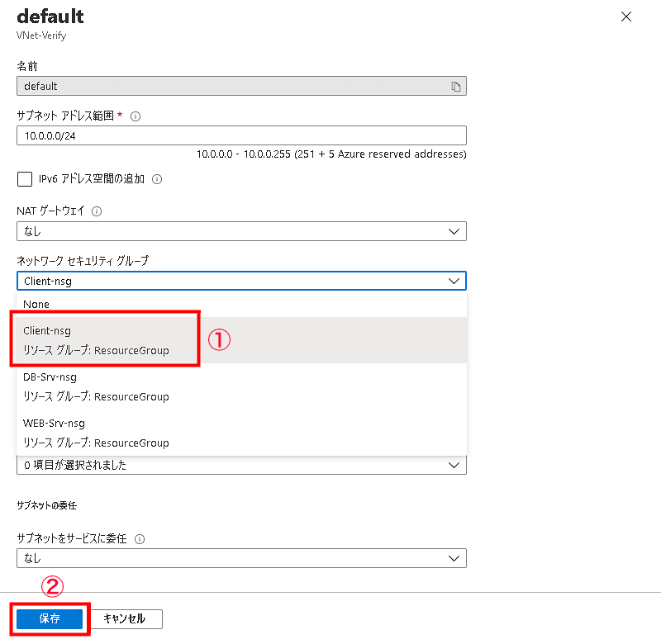Collapse the network security group dropdown
661x644 pixels.
(241, 281)
